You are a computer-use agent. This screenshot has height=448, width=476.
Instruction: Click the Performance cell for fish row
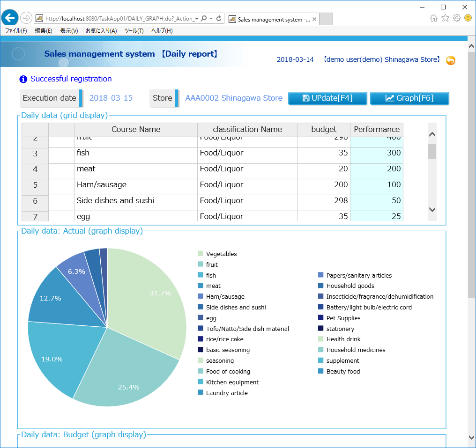coord(376,153)
